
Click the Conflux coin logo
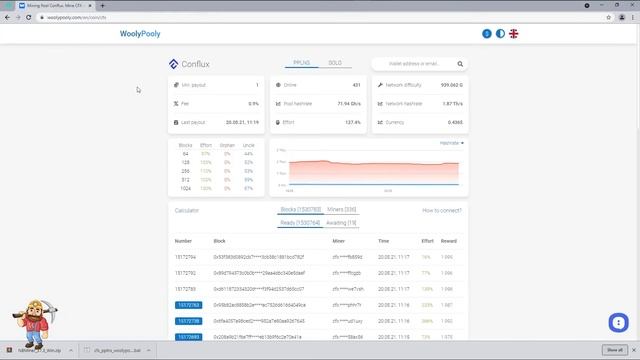(173, 64)
